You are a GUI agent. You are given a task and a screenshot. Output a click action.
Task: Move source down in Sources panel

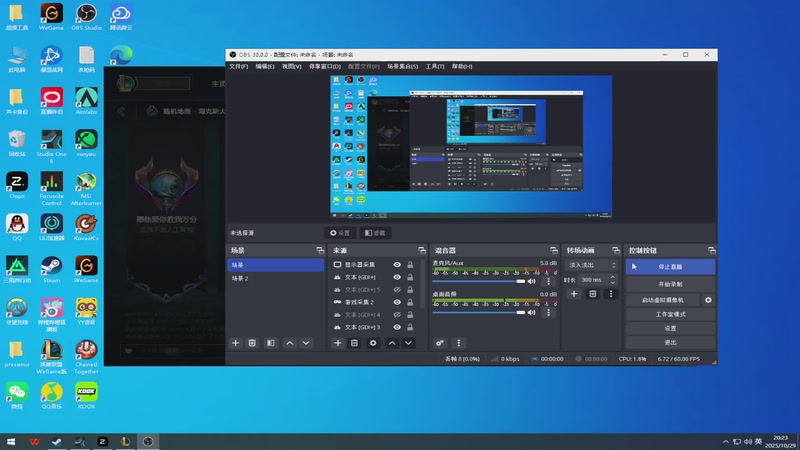coord(408,343)
